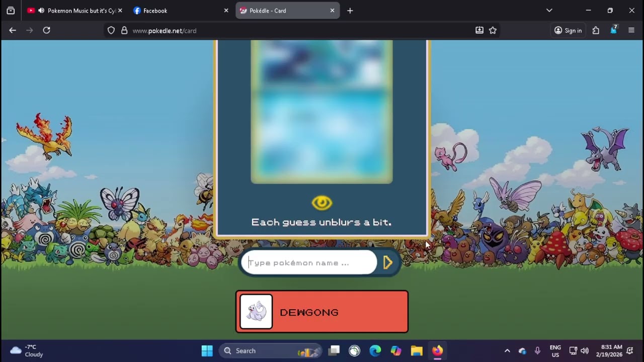The width and height of the screenshot is (644, 362).
Task: Restore down the Firefox window
Action: 610,11
